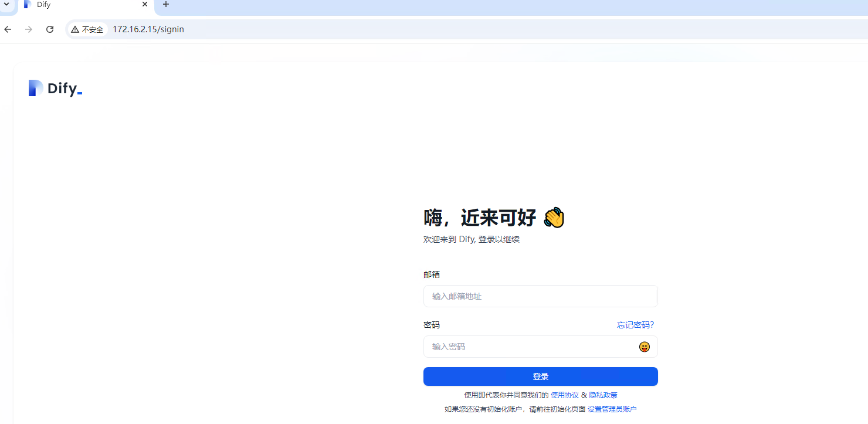The width and height of the screenshot is (868, 424).
Task: Click the Dify logo
Action: (x=55, y=89)
